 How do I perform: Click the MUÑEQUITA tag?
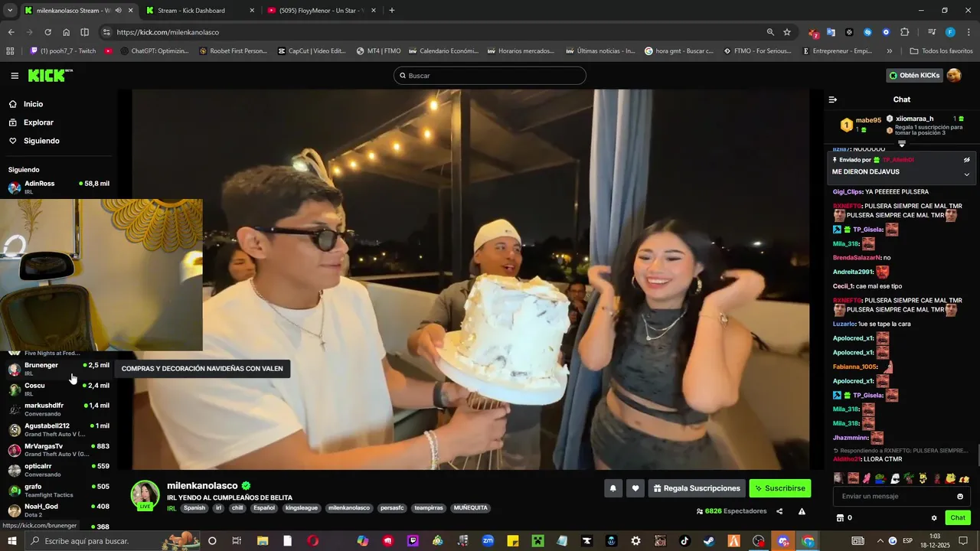pyautogui.click(x=470, y=508)
